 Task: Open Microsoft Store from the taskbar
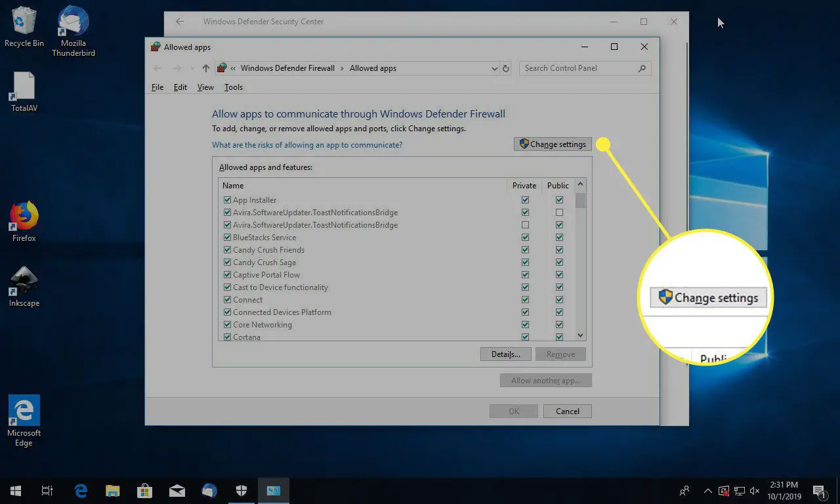pyautogui.click(x=144, y=490)
